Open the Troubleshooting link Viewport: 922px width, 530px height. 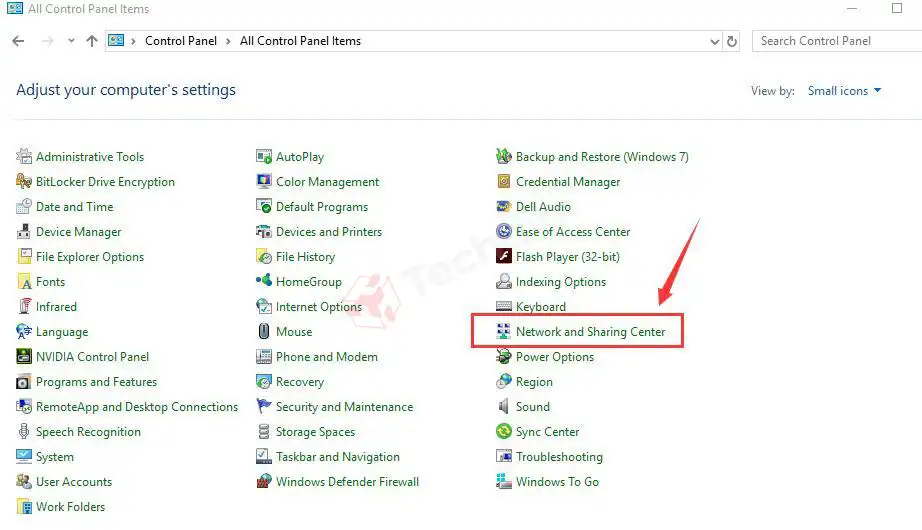[559, 456]
